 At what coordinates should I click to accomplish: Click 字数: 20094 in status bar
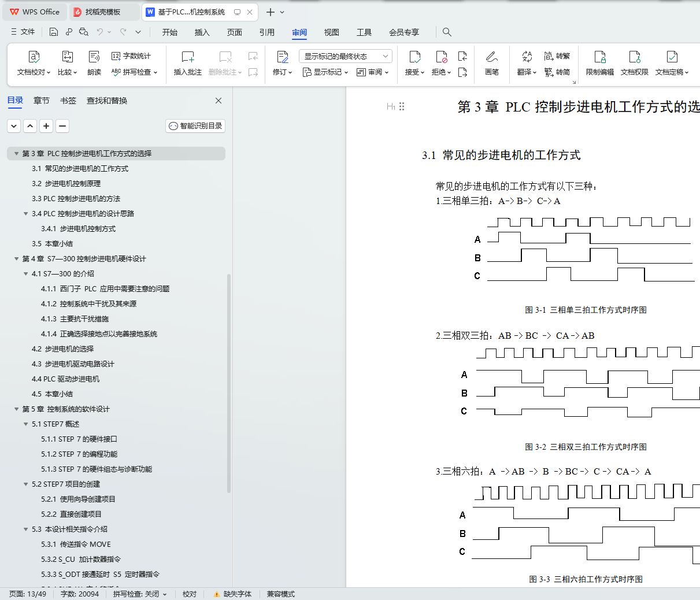pyautogui.click(x=80, y=594)
